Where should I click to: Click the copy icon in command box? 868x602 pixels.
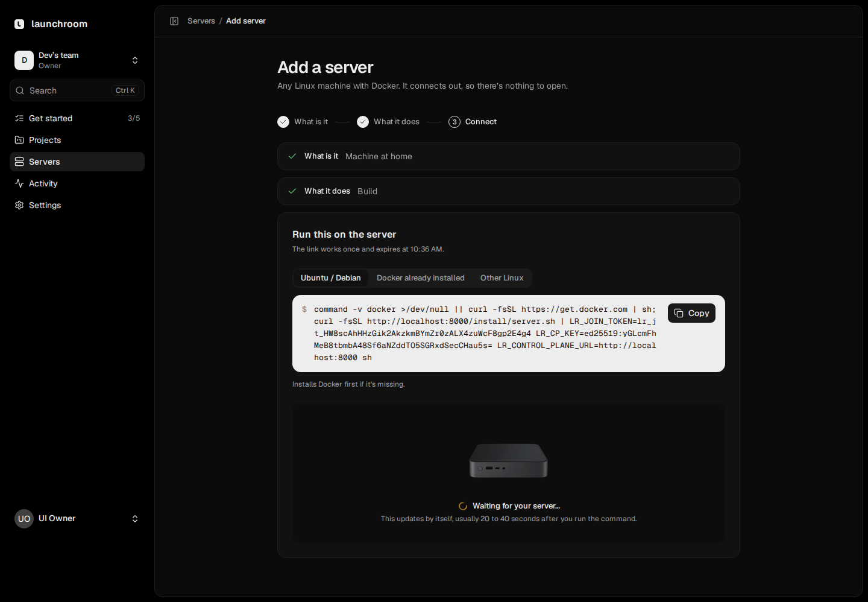(x=679, y=313)
